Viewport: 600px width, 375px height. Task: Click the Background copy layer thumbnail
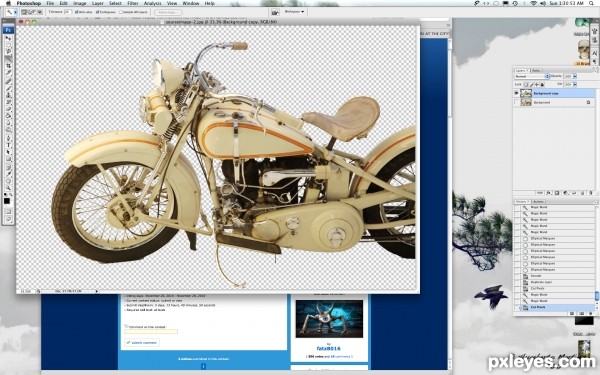coord(526,93)
